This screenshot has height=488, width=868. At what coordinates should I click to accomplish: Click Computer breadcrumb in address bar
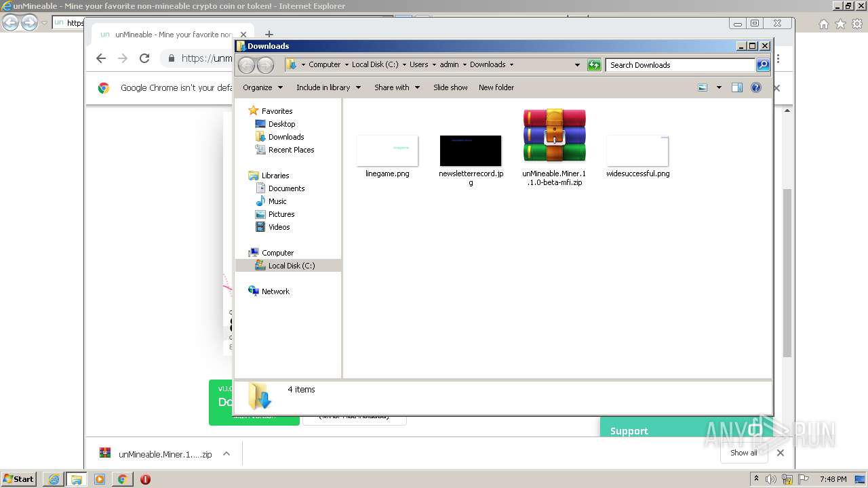(324, 65)
